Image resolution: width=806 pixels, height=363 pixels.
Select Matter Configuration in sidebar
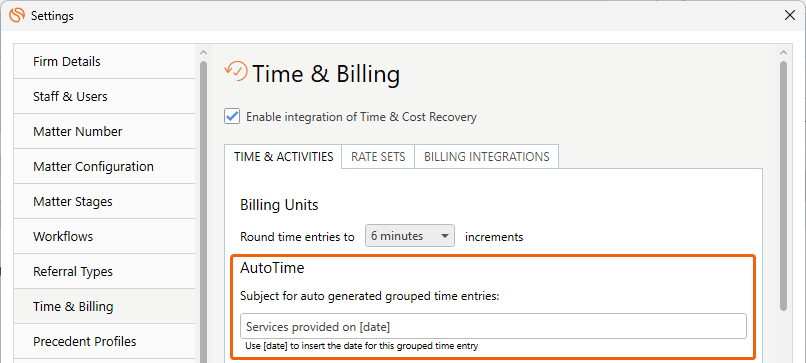pos(104,167)
